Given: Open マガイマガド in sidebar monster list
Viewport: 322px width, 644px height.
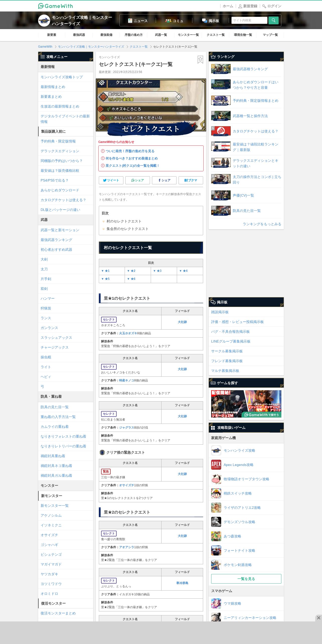Looking at the screenshot, I should 51,564.
